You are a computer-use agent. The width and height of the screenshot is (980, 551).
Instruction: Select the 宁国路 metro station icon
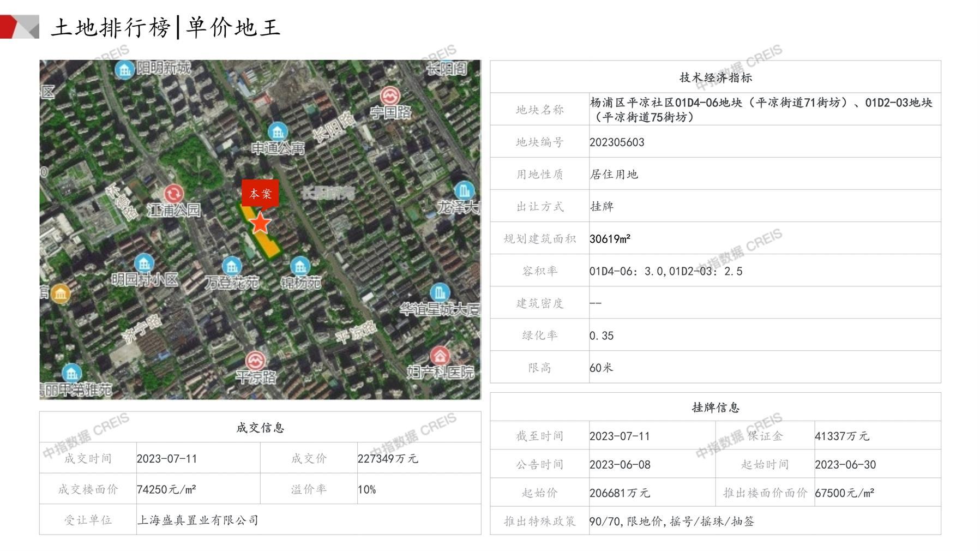[389, 96]
